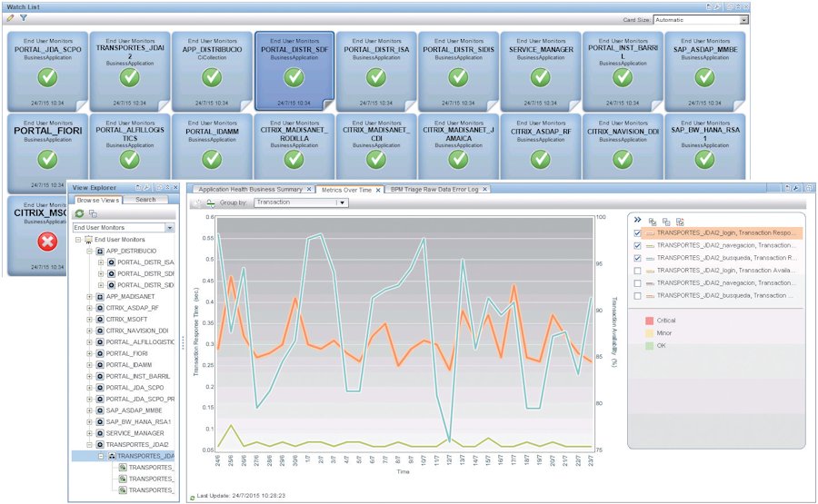Click the green check on PORTAL_FIORI card

tap(47, 158)
